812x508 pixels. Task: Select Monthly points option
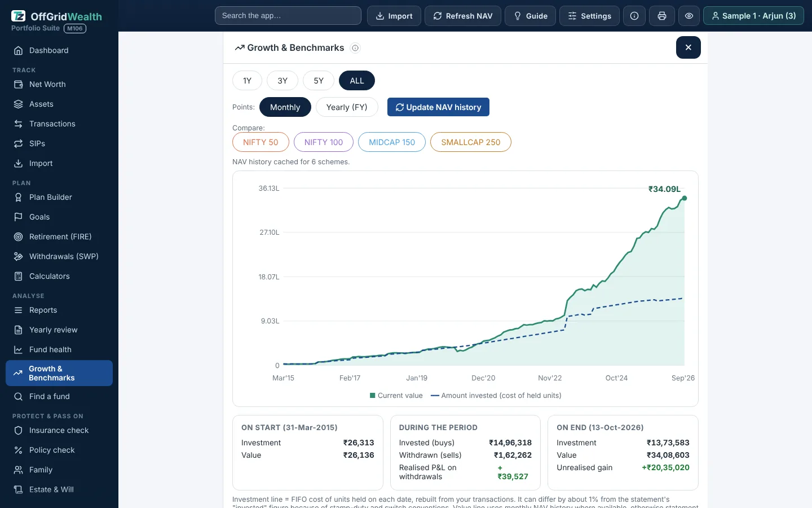click(285, 107)
